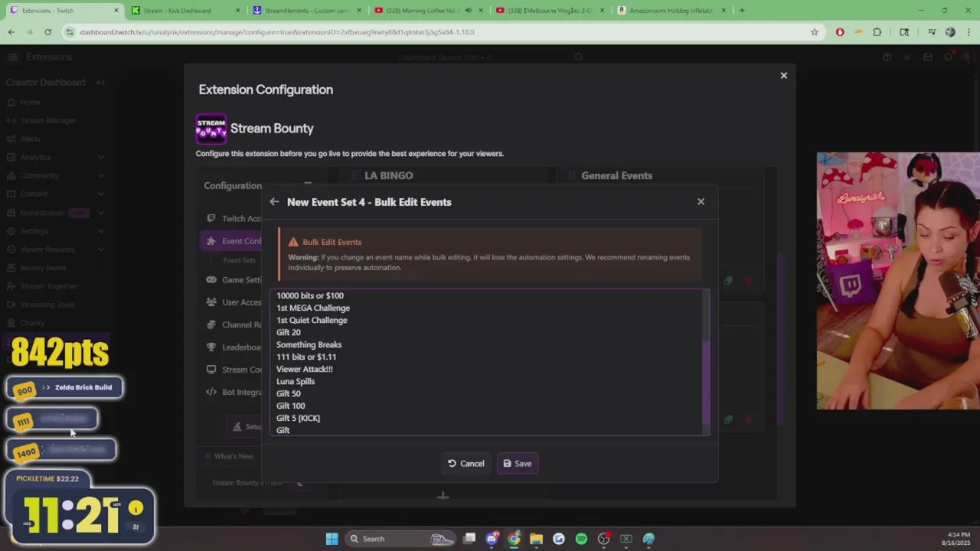Reload the Twitch dashboard page
The image size is (980, 551).
(47, 32)
